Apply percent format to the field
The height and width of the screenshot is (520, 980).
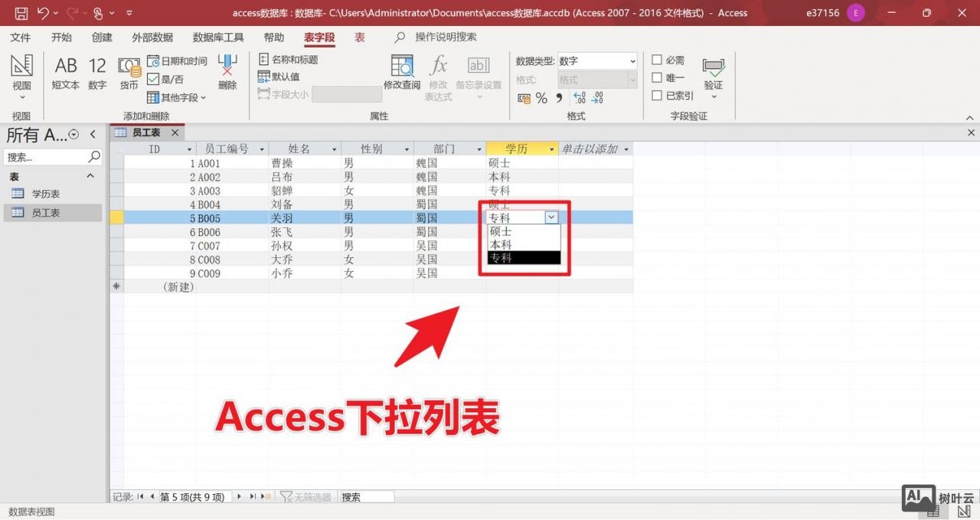pos(541,98)
